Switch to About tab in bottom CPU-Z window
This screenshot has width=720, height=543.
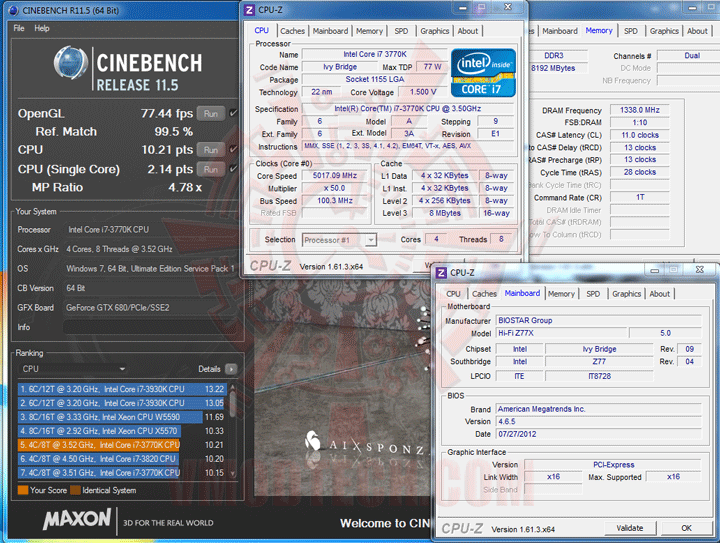click(660, 294)
